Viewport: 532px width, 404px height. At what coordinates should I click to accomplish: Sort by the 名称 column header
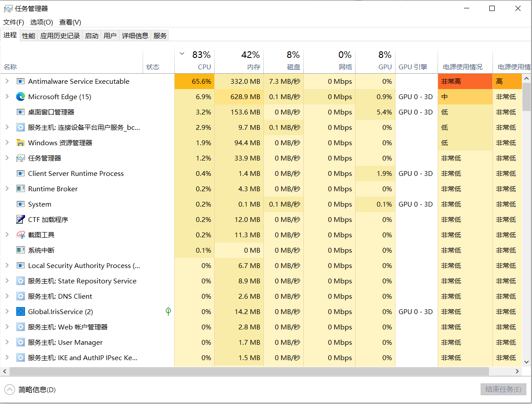tap(72, 61)
